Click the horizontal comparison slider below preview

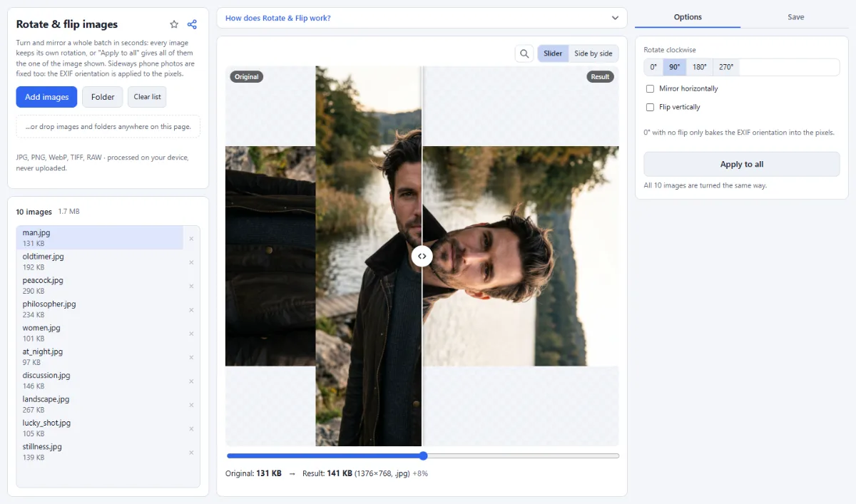pyautogui.click(x=423, y=456)
